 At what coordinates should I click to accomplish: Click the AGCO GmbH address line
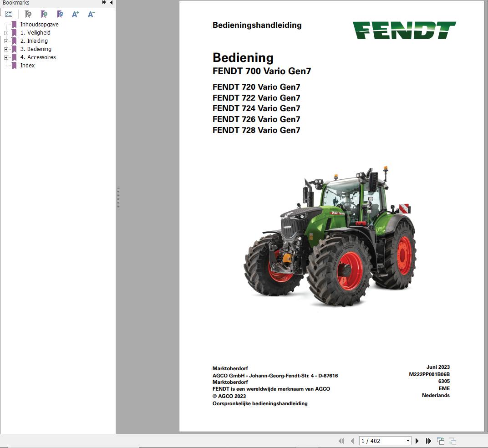click(x=275, y=376)
